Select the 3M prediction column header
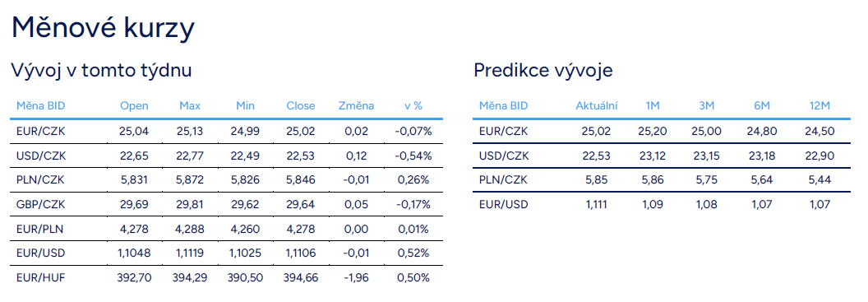 [706, 106]
